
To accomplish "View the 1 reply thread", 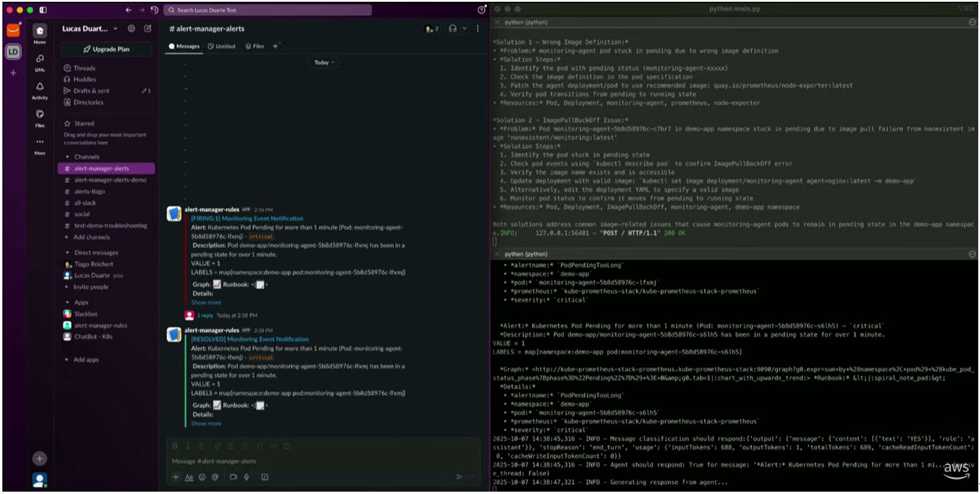I will pos(205,316).
